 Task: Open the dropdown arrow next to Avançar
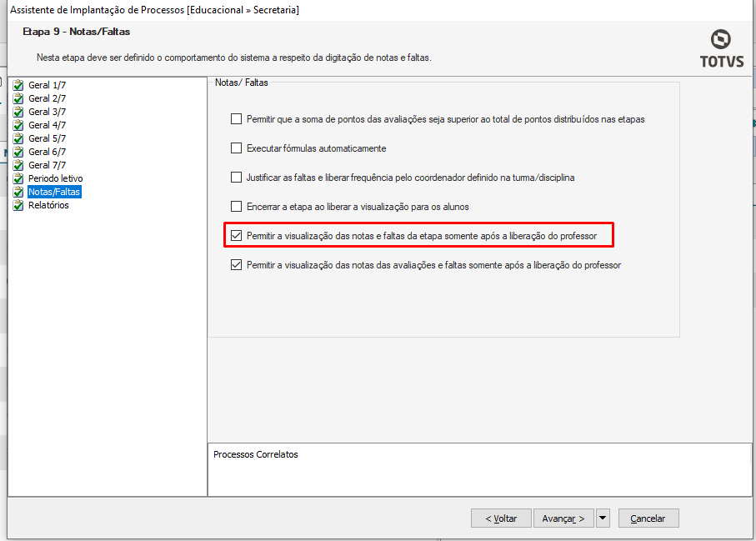coord(603,518)
